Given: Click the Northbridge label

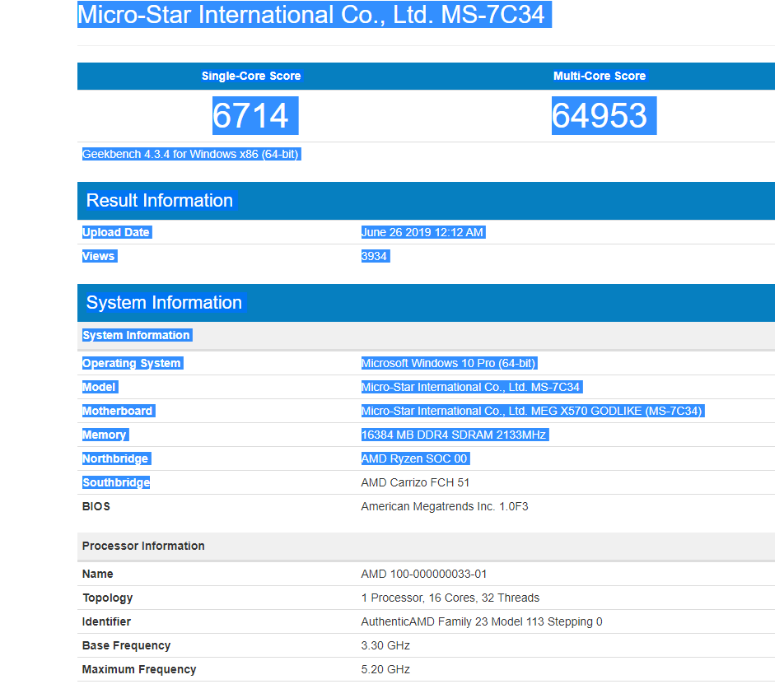Looking at the screenshot, I should 116,458.
